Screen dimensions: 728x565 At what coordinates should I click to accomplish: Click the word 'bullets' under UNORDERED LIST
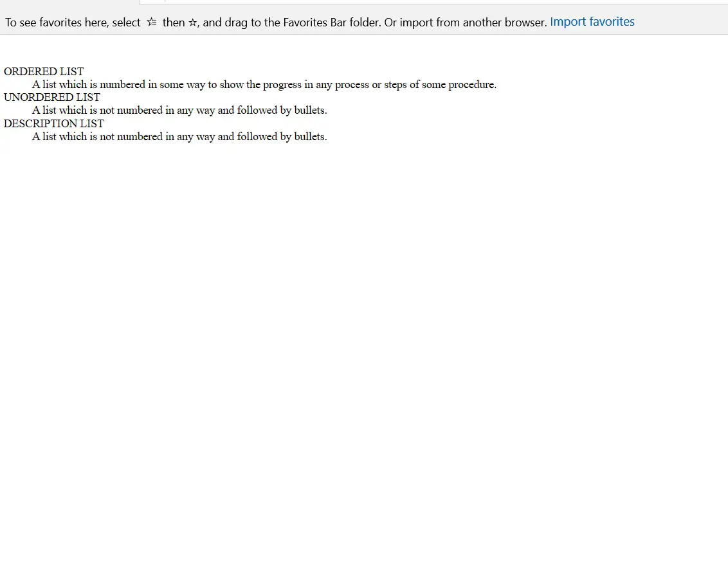click(309, 111)
